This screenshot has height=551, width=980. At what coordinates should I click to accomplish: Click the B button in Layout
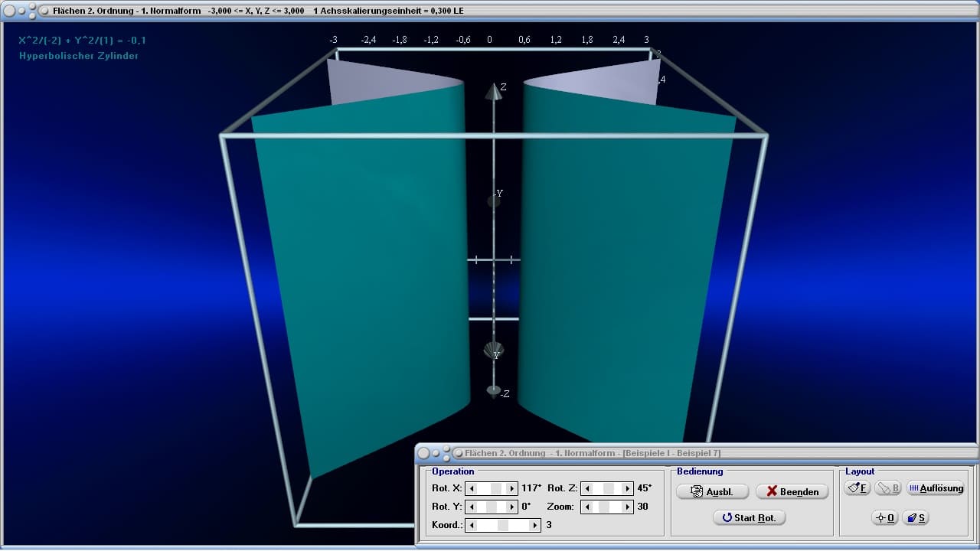click(888, 487)
